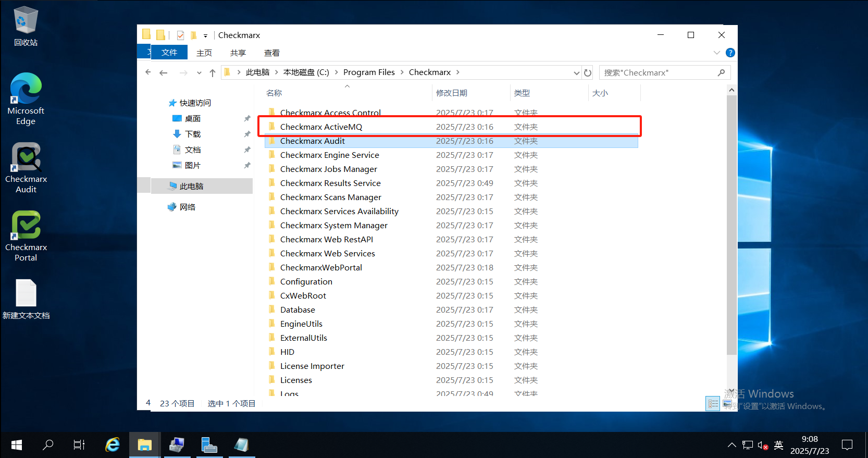Open the Checkmarx Portal desktop shortcut

pos(26,236)
